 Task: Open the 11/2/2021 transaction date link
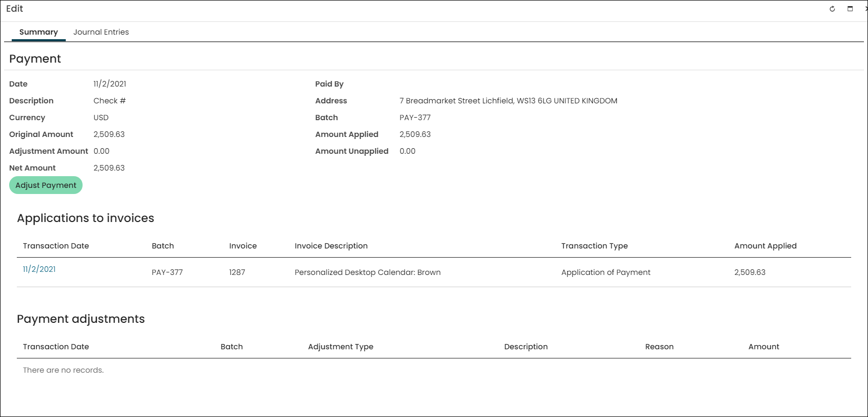[x=39, y=269]
